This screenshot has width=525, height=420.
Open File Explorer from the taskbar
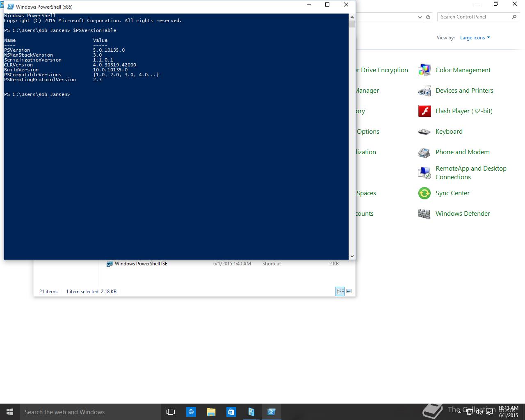pos(211,412)
